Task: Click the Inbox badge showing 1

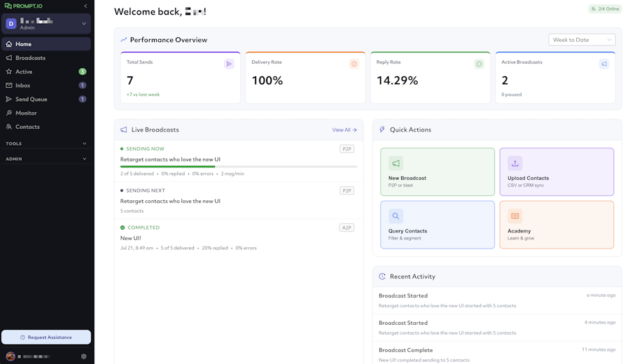Action: click(x=83, y=85)
